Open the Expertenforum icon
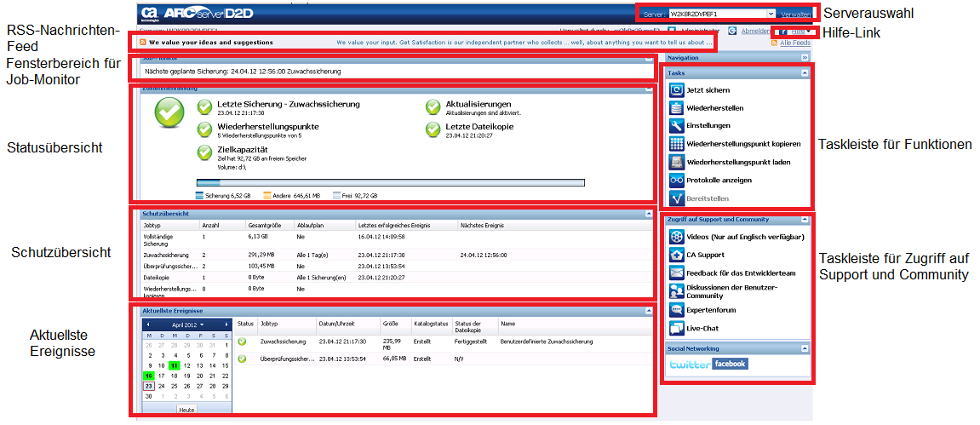The height and width of the screenshot is (425, 980). tap(677, 310)
